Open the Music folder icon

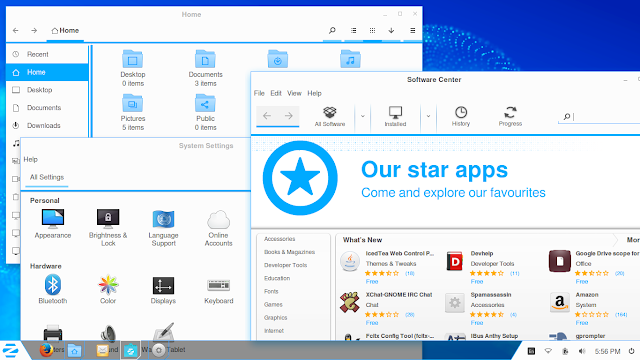pyautogui.click(x=350, y=60)
